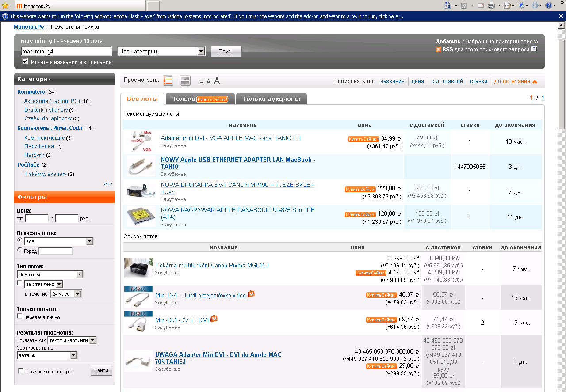Switch to 'Только аукционы' tab
This screenshot has height=392, width=566.
[x=271, y=99]
